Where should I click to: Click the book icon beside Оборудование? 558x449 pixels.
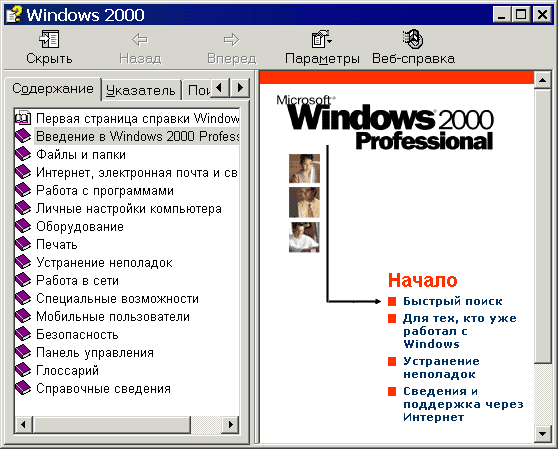(23, 226)
